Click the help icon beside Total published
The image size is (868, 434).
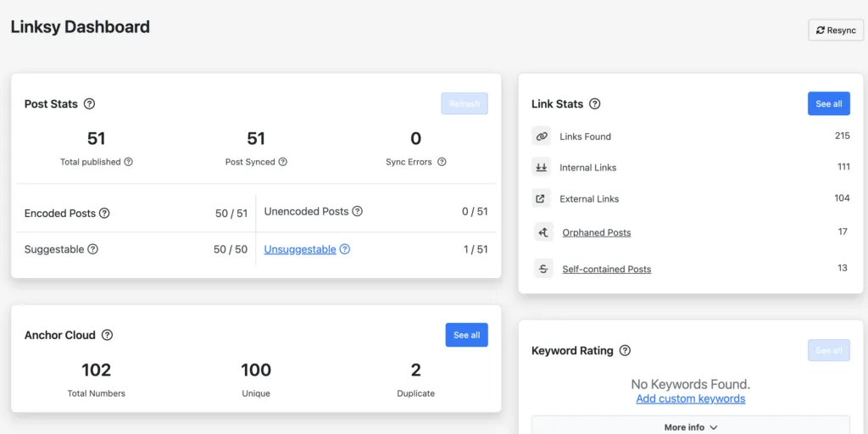[x=129, y=162]
